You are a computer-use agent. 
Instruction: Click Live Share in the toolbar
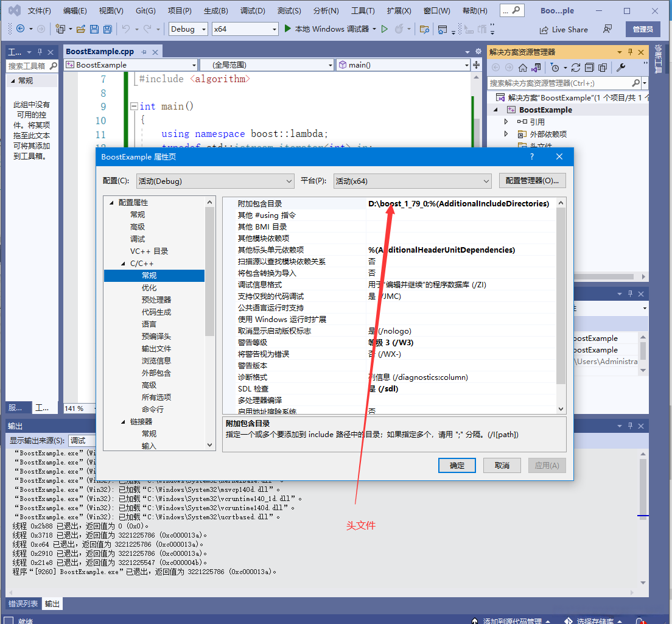point(564,30)
